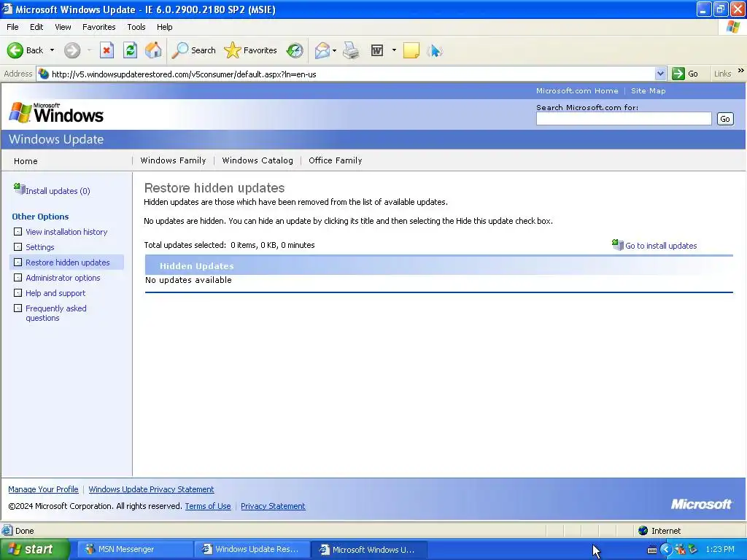This screenshot has width=747, height=560.
Task: Open the Windows Family tab
Action: pyautogui.click(x=174, y=160)
